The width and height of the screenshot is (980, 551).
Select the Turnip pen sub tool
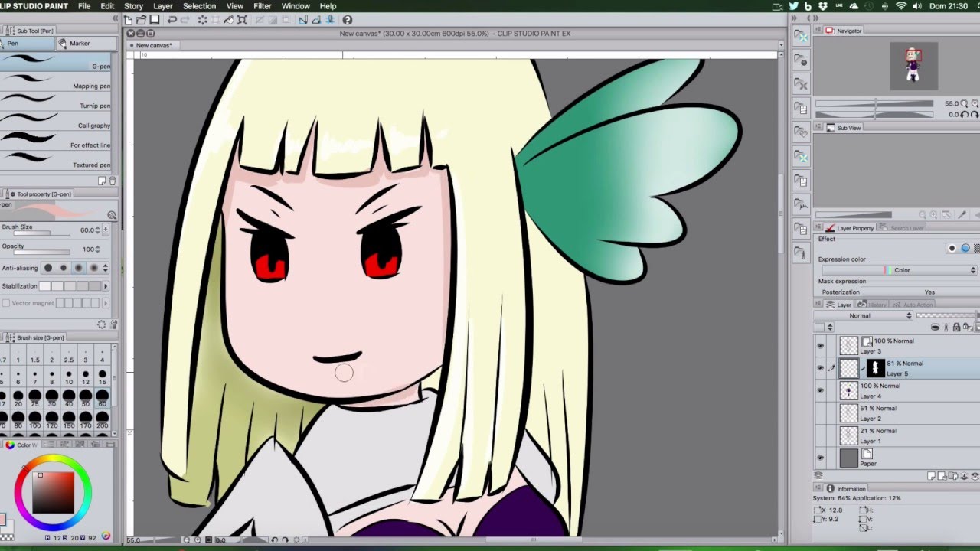[56, 101]
